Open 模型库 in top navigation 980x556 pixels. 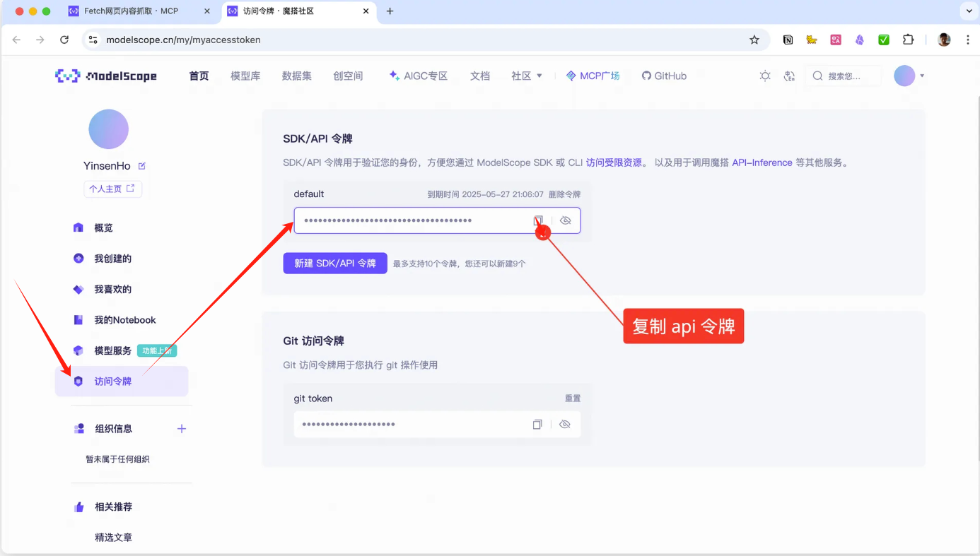point(245,76)
